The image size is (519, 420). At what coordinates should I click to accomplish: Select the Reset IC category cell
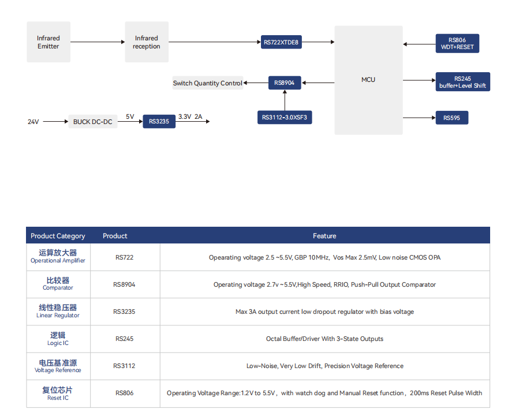(x=58, y=393)
